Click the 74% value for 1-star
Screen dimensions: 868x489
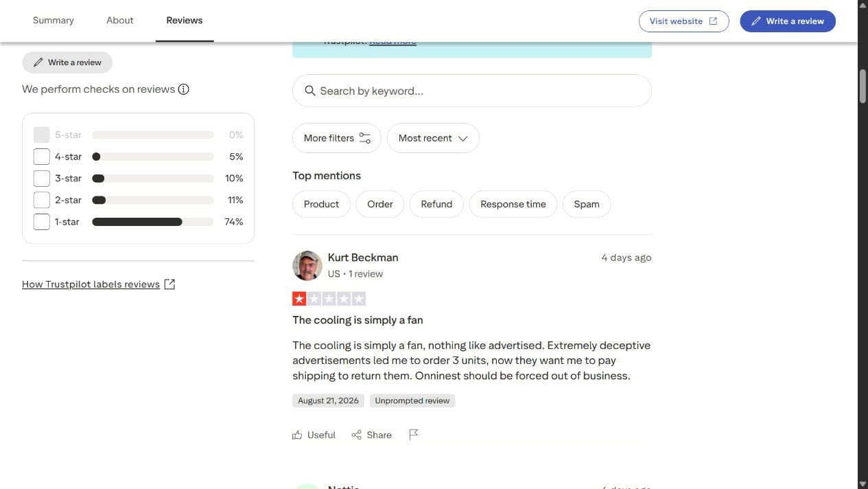pos(234,222)
